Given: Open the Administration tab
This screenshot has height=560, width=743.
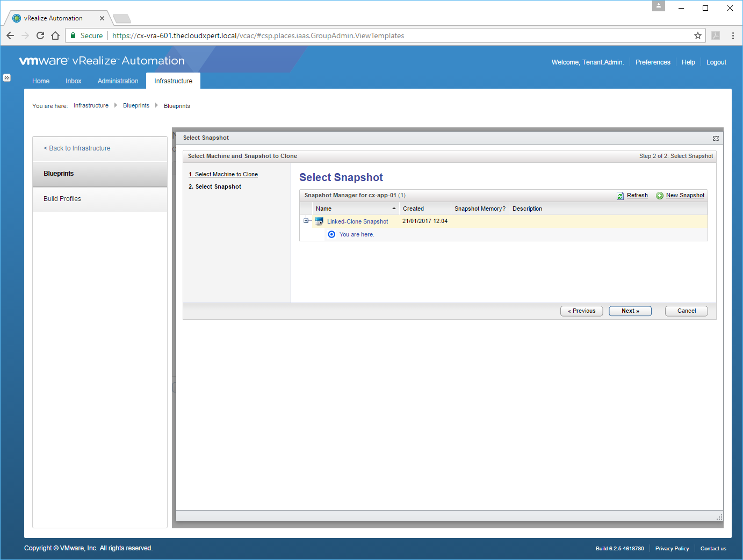Looking at the screenshot, I should (118, 81).
